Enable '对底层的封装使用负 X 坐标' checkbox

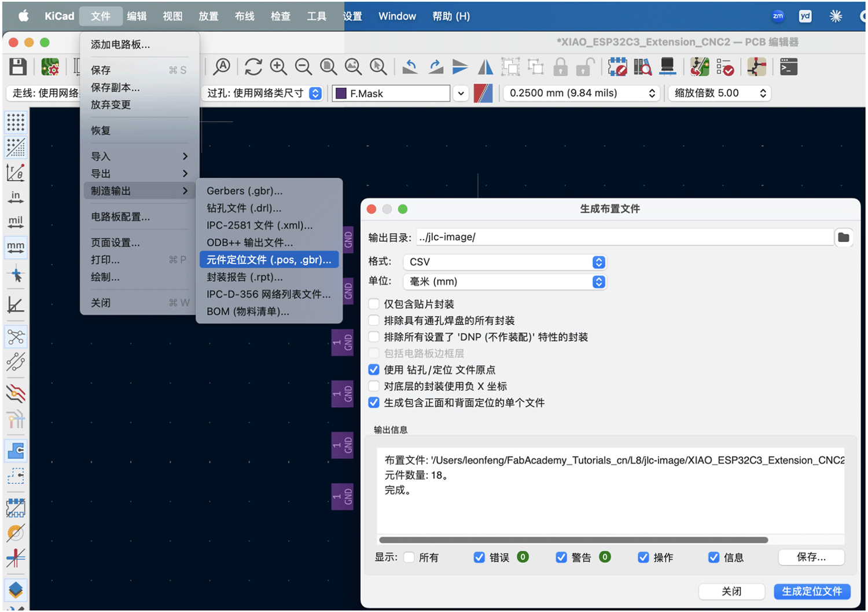point(374,386)
